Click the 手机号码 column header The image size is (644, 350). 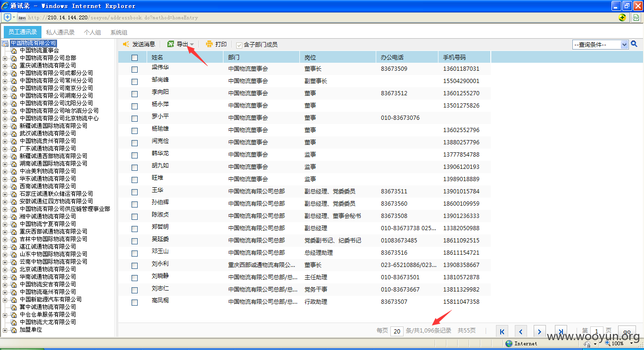[x=464, y=57]
